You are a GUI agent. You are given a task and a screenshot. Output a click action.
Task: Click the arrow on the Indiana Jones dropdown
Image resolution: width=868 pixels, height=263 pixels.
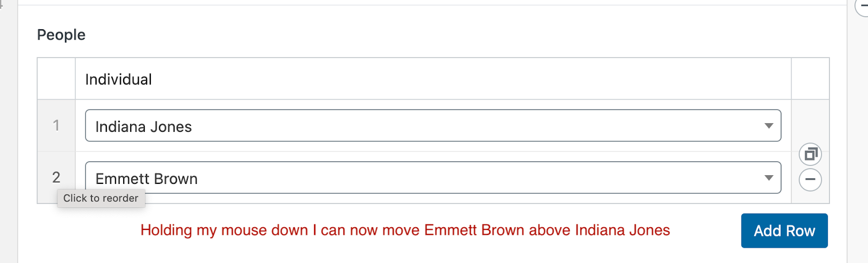pos(769,126)
